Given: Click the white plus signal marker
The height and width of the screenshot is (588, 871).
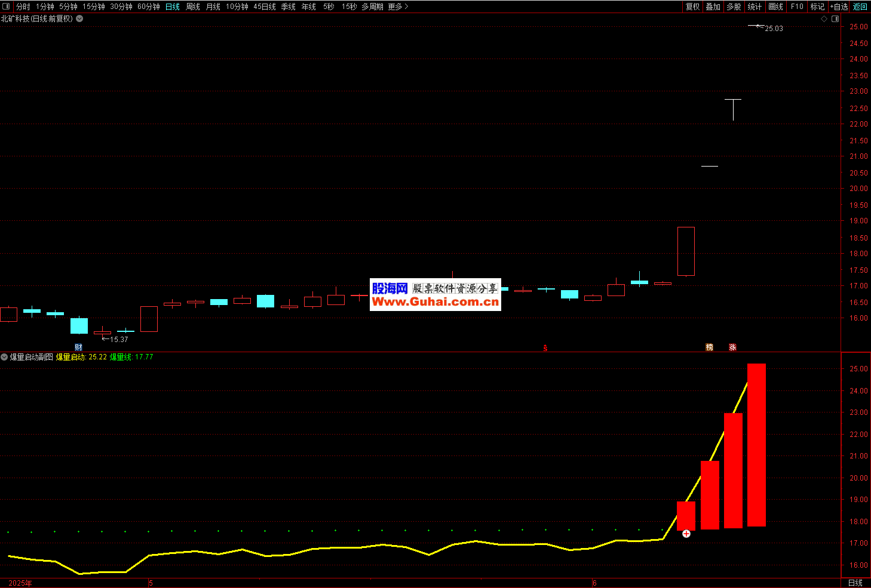Looking at the screenshot, I should click(x=686, y=534).
